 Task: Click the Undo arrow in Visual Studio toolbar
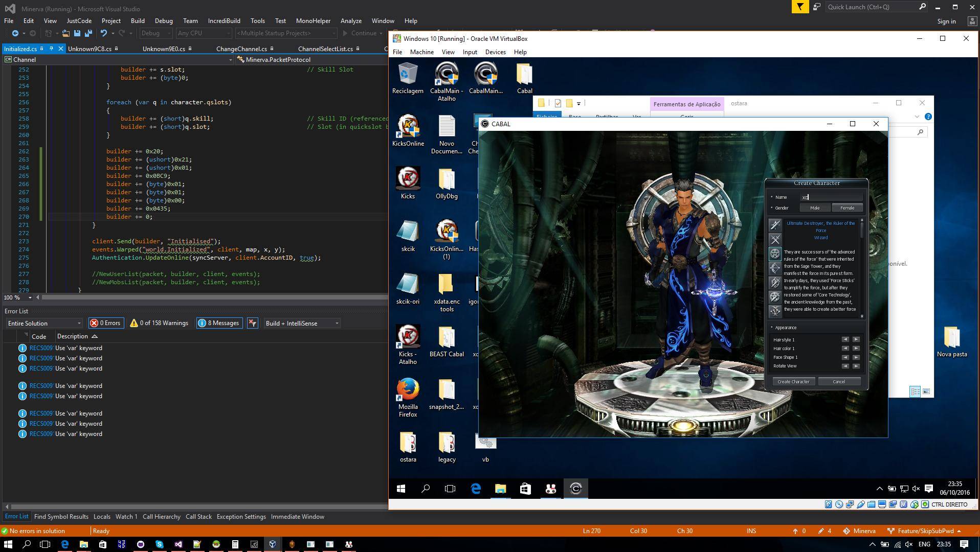tap(104, 33)
